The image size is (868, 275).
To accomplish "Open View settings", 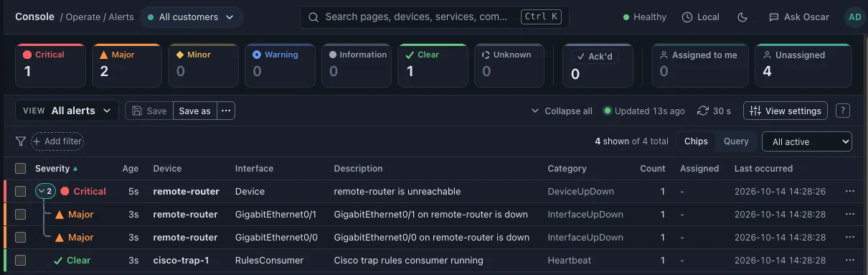I will click(x=786, y=111).
